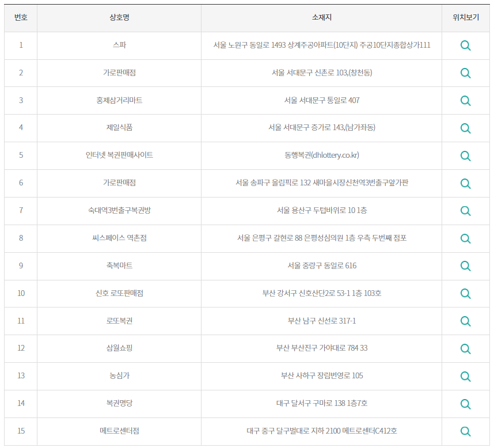This screenshot has width=494, height=448.
Task: View location of 복권명당
Action: 465,404
